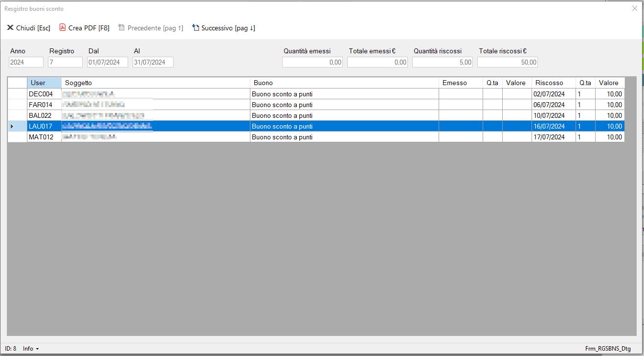
Task: Click the Totale riscossi € field
Action: [x=507, y=62]
